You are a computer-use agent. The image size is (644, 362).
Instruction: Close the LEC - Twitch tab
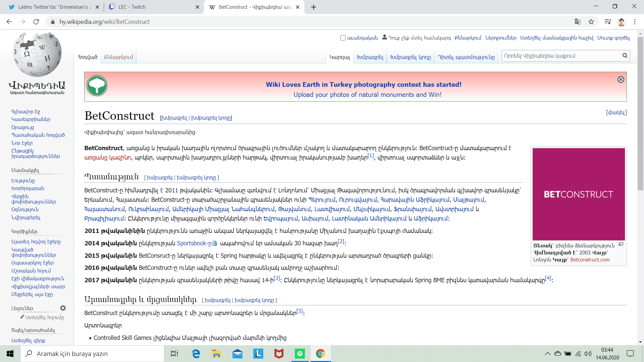click(x=198, y=7)
